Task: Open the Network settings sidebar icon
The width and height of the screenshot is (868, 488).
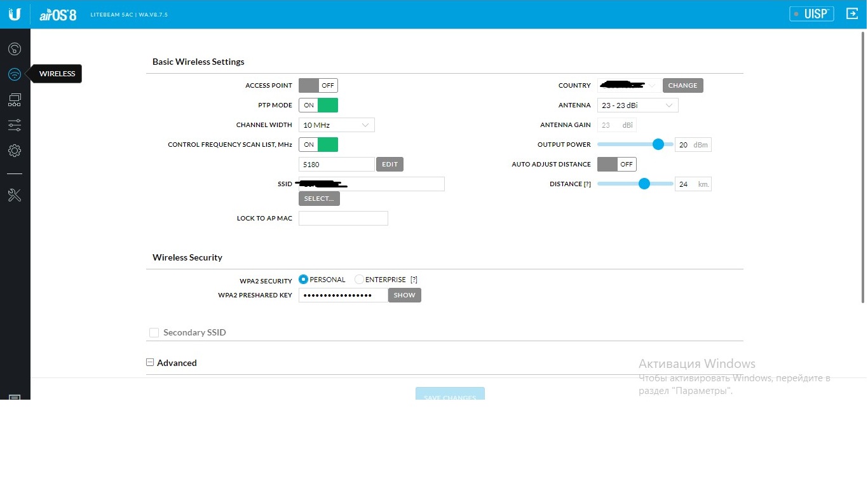Action: click(15, 100)
